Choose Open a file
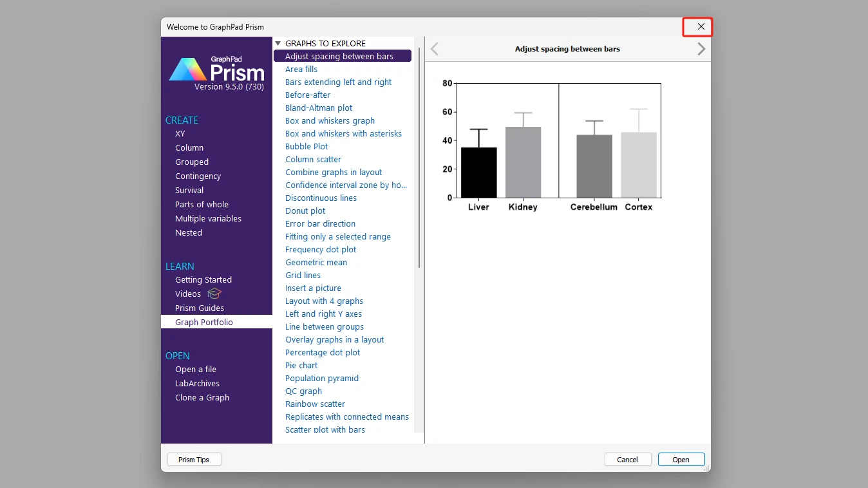868x488 pixels. coord(196,369)
